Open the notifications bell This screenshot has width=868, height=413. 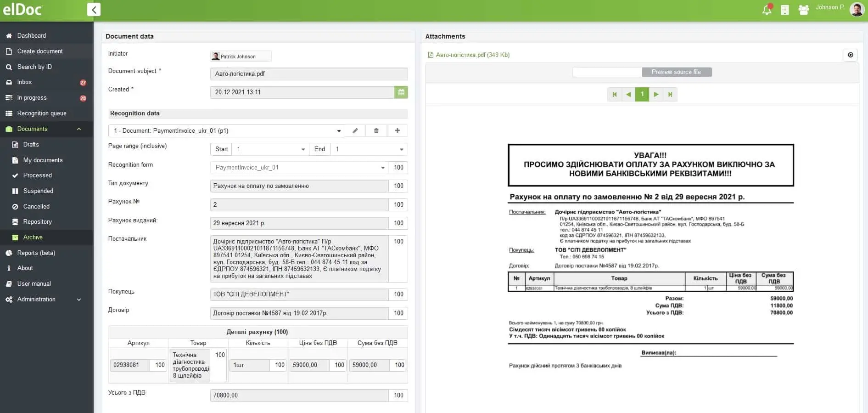point(767,10)
